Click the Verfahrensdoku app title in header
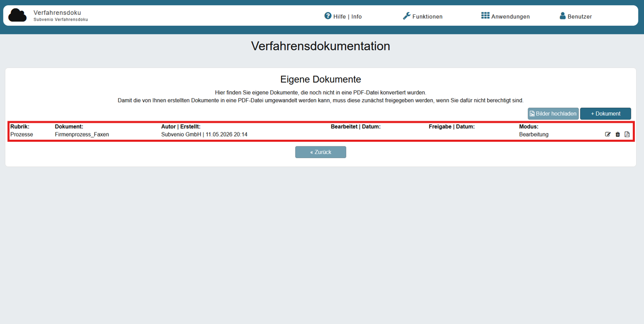The width and height of the screenshot is (644, 324). 57,12
